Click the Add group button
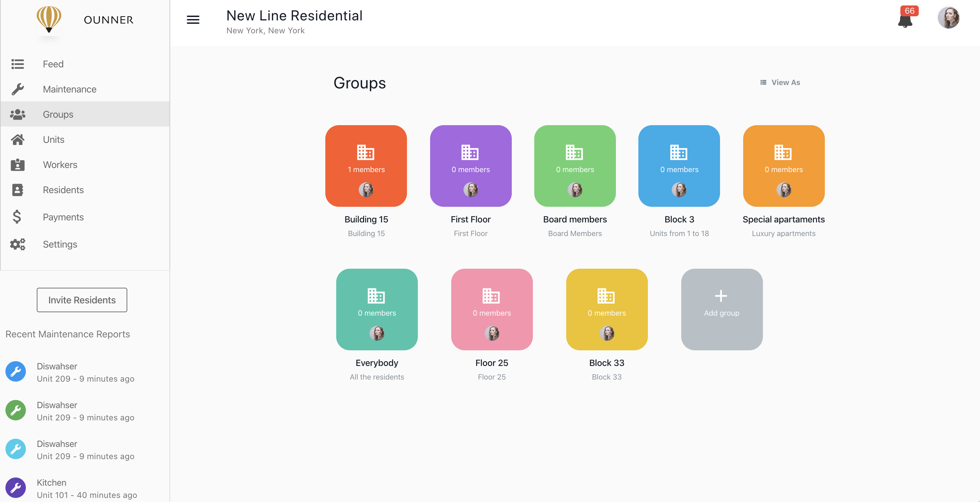 (x=722, y=309)
